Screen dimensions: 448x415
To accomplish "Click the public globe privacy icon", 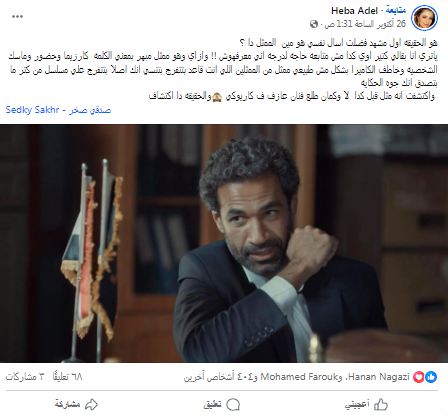I will 314,24.
